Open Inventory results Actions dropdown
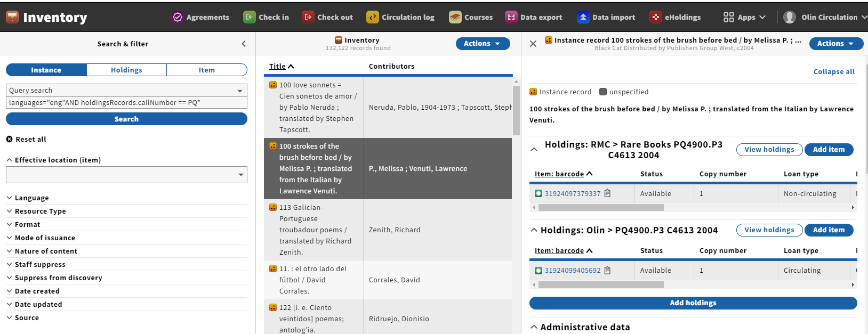The height and width of the screenshot is (334, 868). tap(483, 44)
